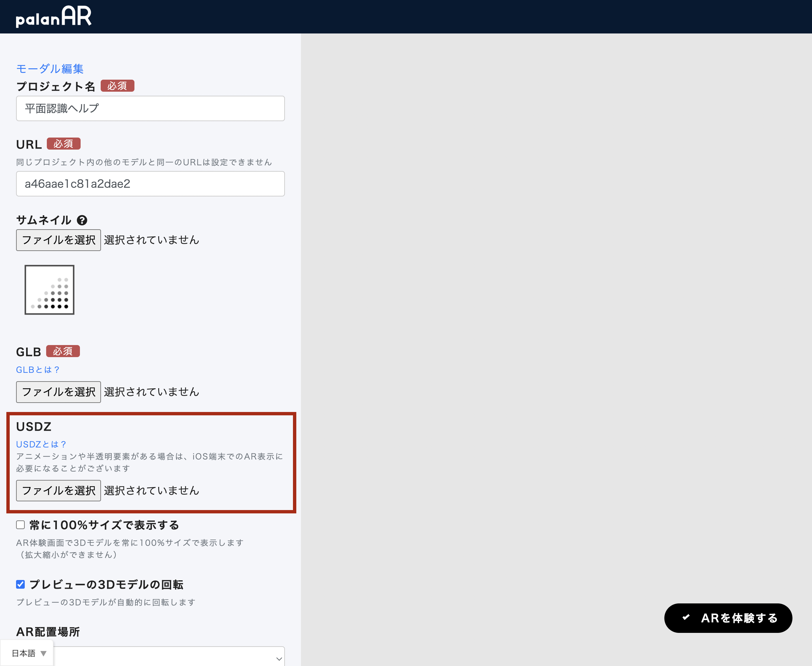Choose a USDZ file to upload
812x666 pixels.
tap(59, 491)
